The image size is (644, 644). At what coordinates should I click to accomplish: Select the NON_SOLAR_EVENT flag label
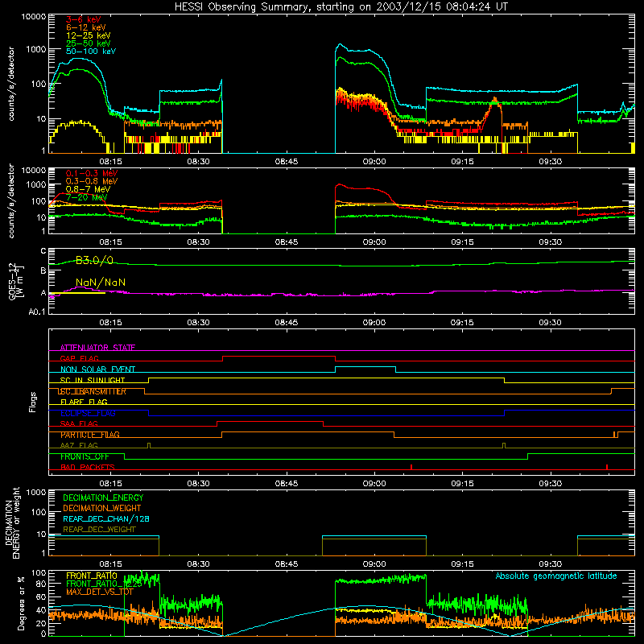[x=97, y=369]
